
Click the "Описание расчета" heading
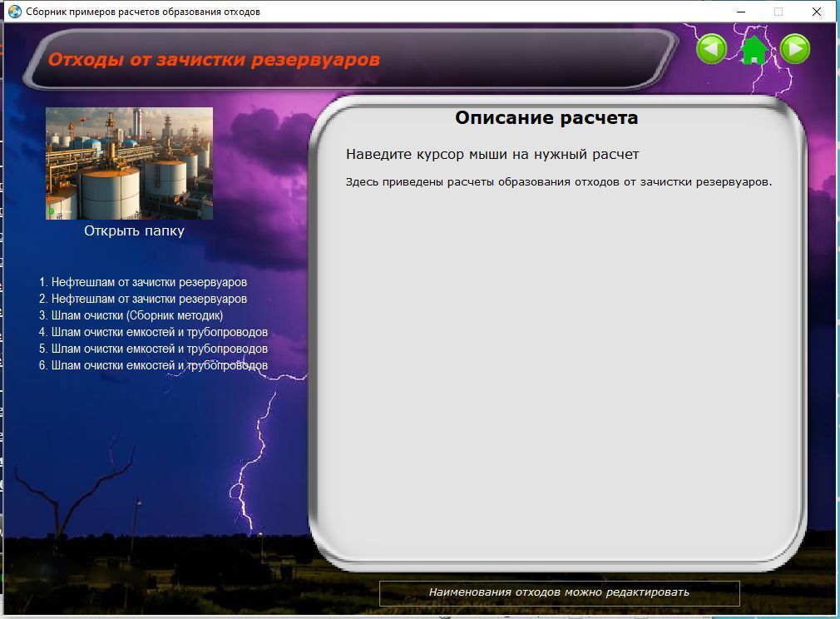(546, 118)
